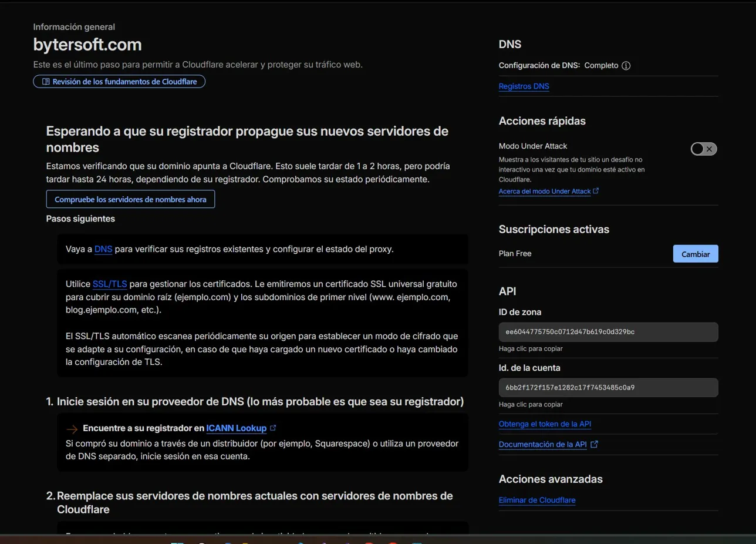
Task: Open the ICANN Lookup link
Action: [x=241, y=428]
